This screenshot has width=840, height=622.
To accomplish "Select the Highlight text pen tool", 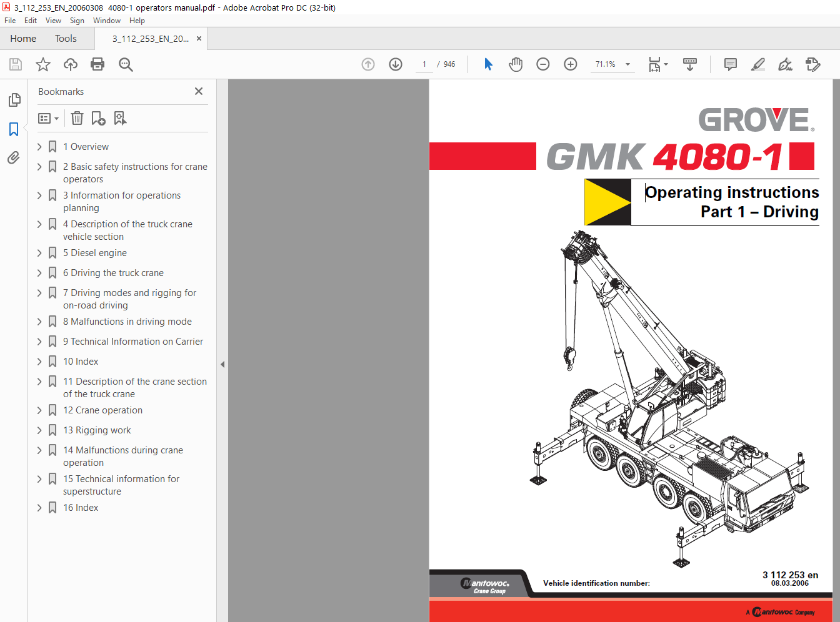I will coord(757,64).
